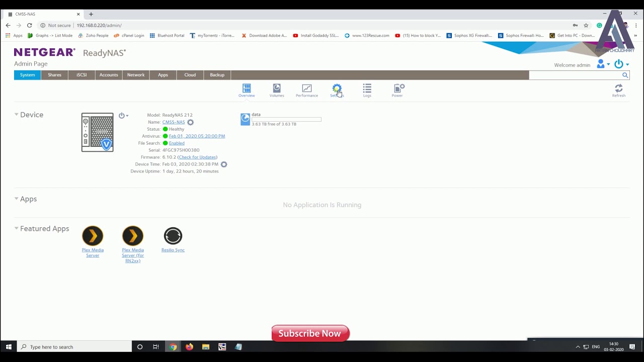Open the Overview system view
Image resolution: width=644 pixels, height=362 pixels.
247,90
